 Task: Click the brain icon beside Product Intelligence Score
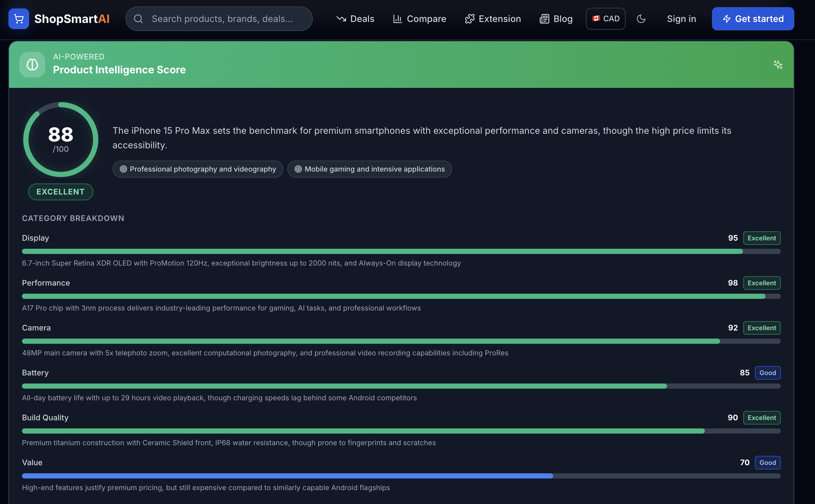point(32,64)
